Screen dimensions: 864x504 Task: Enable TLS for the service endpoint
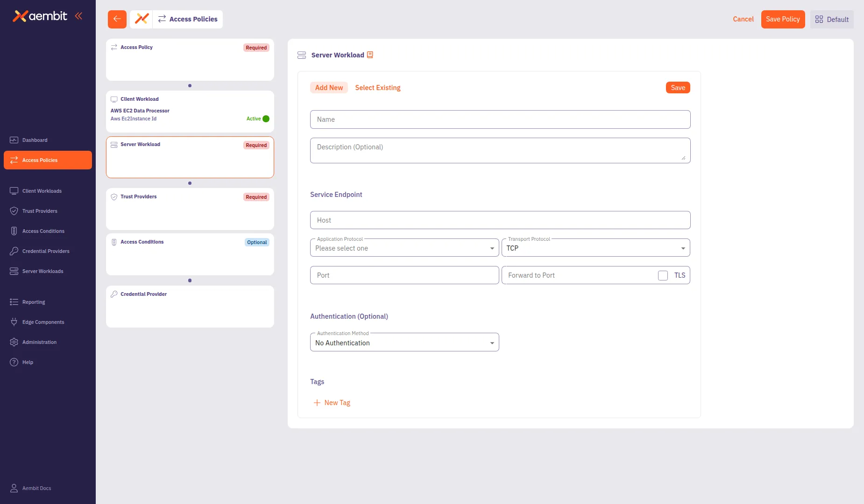pyautogui.click(x=662, y=275)
